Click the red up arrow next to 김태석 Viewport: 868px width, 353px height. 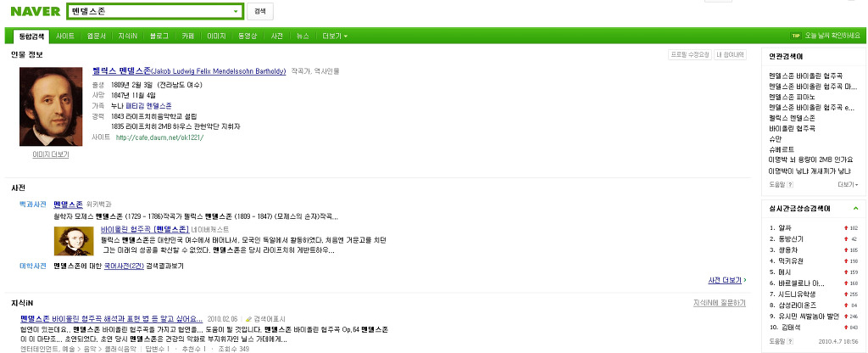(845, 328)
